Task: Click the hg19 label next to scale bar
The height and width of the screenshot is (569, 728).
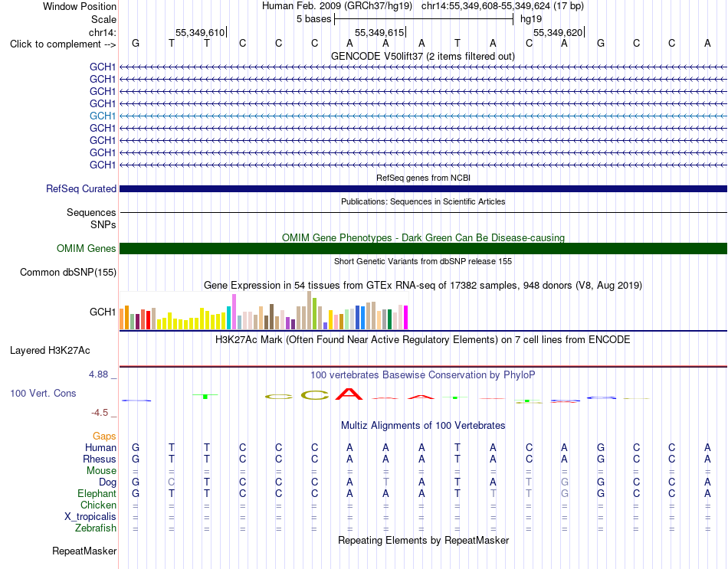Action: point(531,19)
